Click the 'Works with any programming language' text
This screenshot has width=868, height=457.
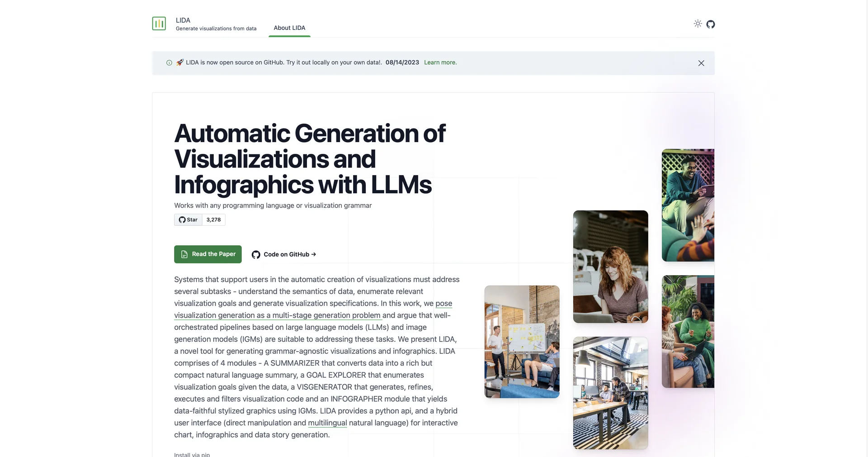[273, 205]
